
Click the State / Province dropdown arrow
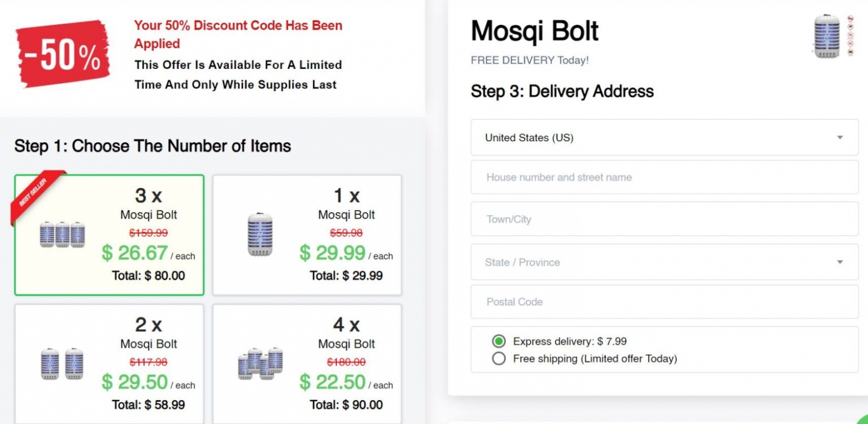pos(840,262)
